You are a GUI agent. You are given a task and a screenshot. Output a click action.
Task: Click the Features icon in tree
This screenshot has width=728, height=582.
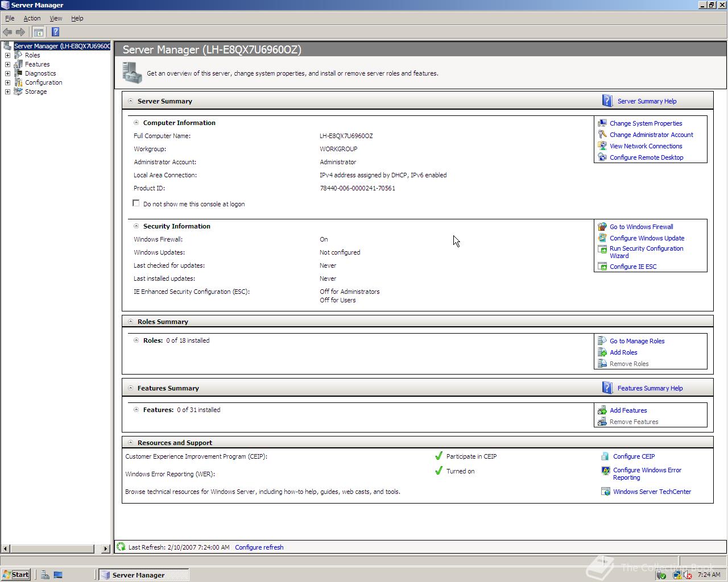pyautogui.click(x=18, y=64)
